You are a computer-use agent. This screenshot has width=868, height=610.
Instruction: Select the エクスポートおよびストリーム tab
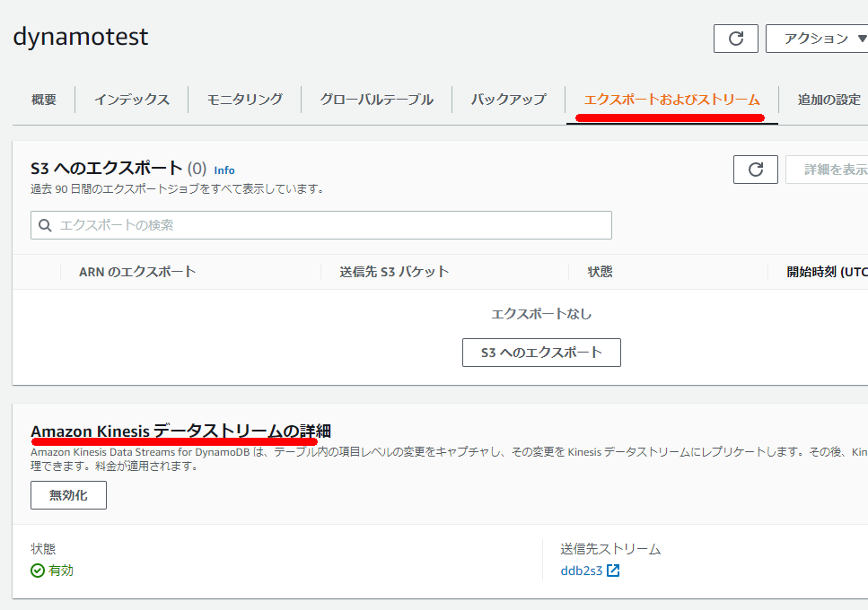tap(671, 100)
